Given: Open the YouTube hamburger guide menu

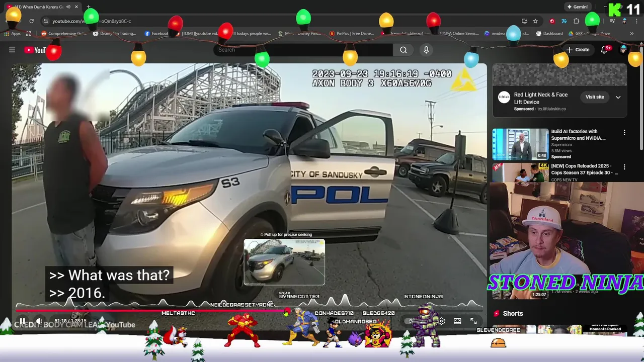Looking at the screenshot, I should [x=12, y=50].
